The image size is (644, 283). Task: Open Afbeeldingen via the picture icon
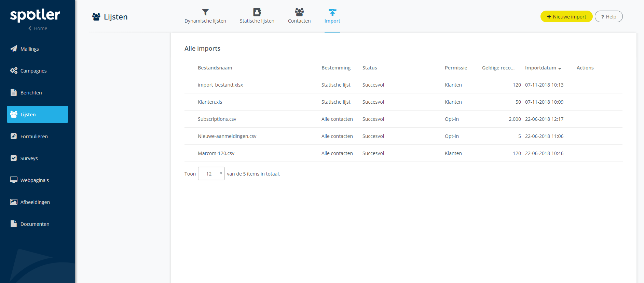point(14,202)
